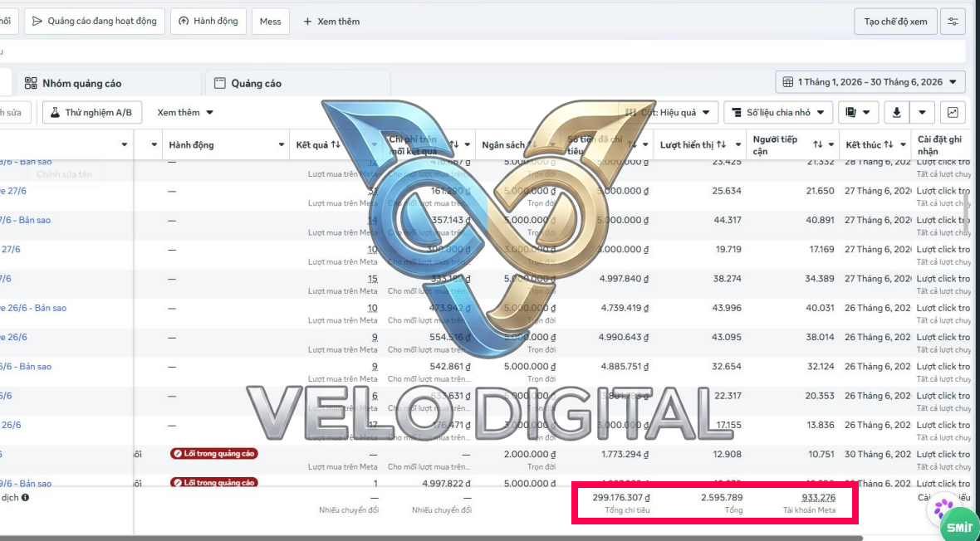Click impressions value '25.634'

tap(727, 191)
